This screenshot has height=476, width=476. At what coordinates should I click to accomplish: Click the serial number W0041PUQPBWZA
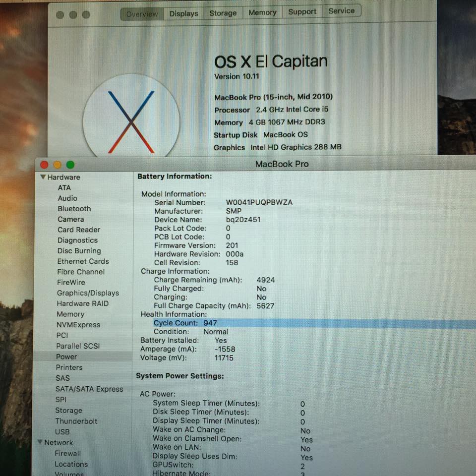[259, 202]
